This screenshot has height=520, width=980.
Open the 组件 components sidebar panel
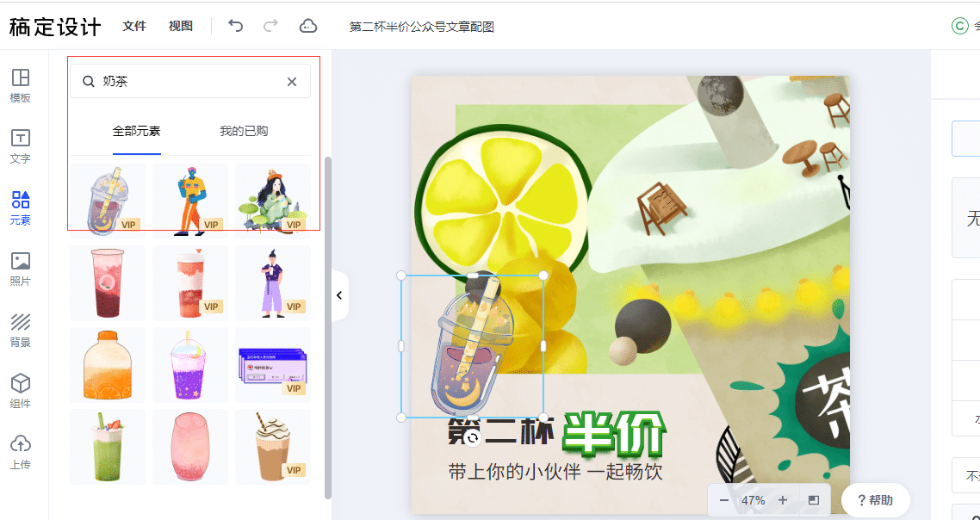20,391
